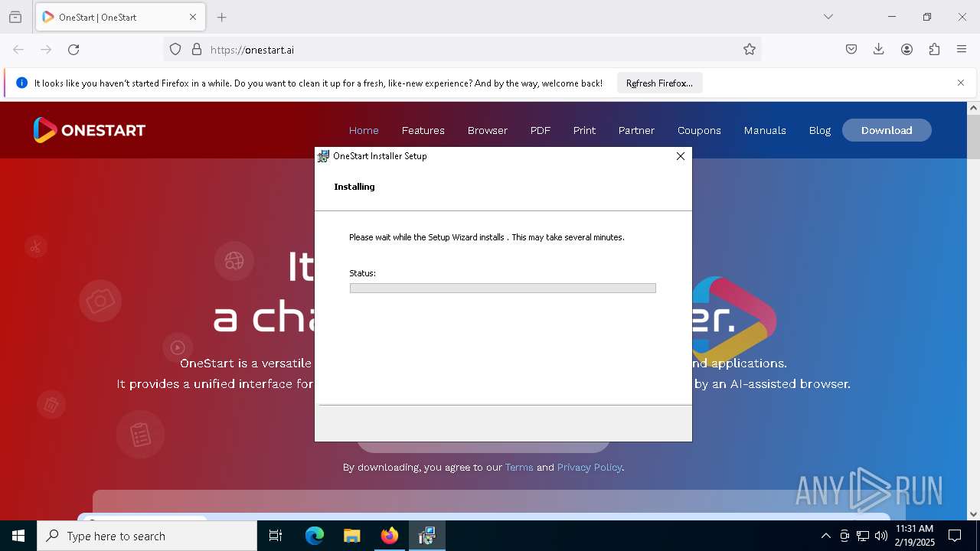This screenshot has height=551, width=980.
Task: Open Browser in site navigation
Action: [488, 130]
